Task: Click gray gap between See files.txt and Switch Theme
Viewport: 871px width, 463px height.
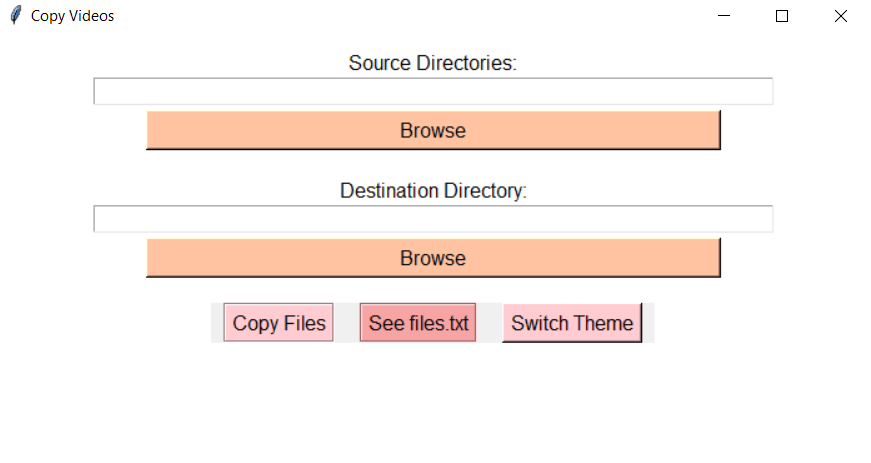Action: click(x=489, y=323)
